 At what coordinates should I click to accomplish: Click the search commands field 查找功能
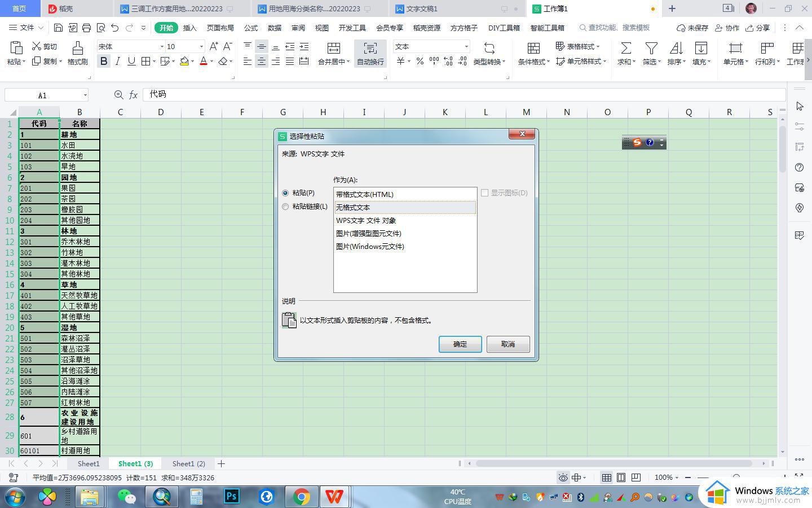click(x=615, y=28)
